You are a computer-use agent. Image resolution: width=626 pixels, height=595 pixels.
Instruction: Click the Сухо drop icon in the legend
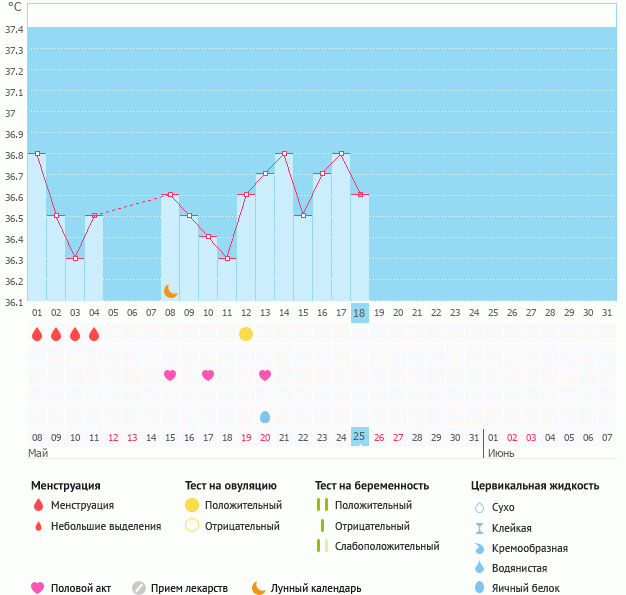click(479, 507)
